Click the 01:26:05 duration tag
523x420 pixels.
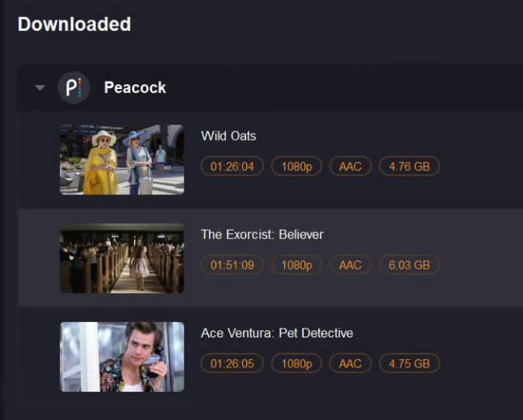tap(232, 363)
